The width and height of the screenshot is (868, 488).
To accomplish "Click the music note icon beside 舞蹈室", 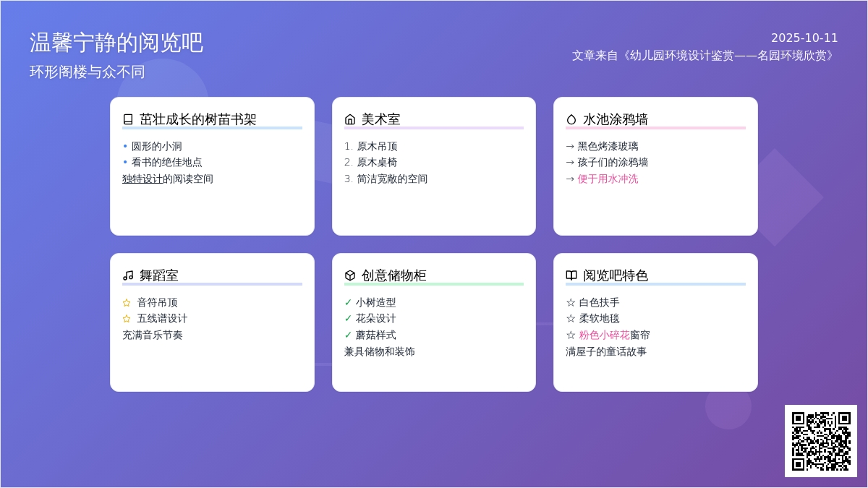I will [x=128, y=275].
